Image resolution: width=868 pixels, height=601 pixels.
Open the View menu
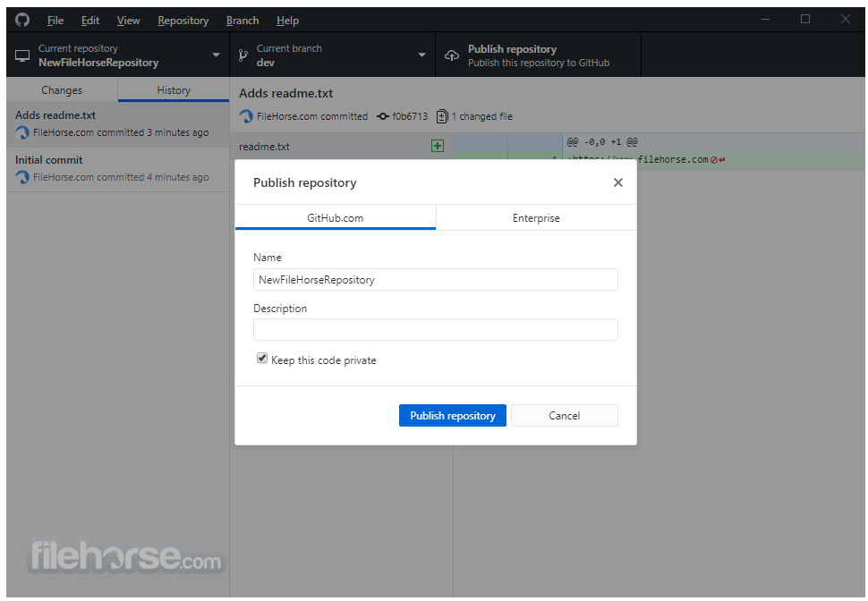point(129,21)
